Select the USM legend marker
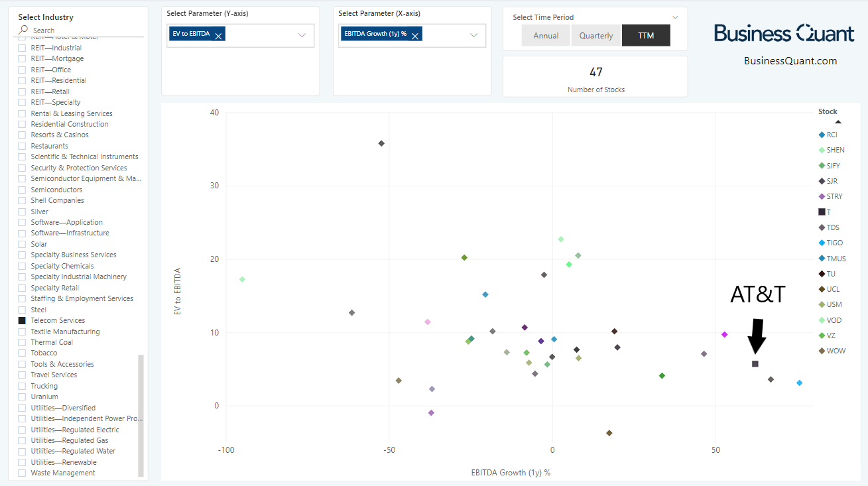Screen dimensions: 868x486 [822, 305]
